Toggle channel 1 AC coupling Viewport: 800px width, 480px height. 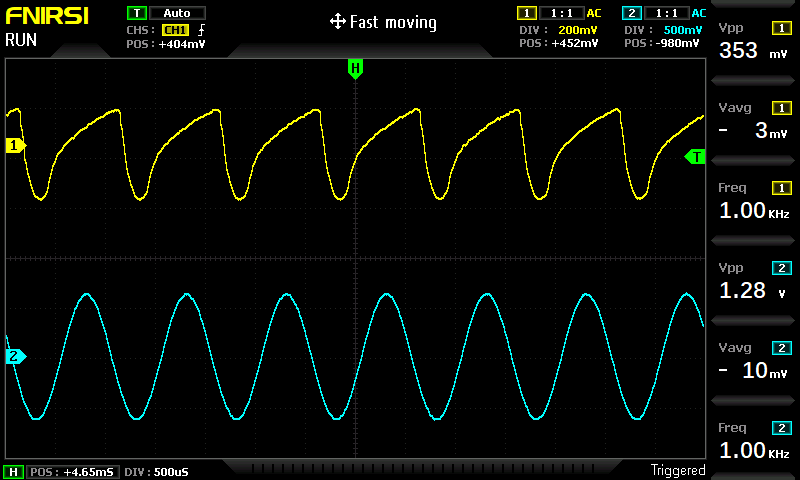tap(594, 13)
